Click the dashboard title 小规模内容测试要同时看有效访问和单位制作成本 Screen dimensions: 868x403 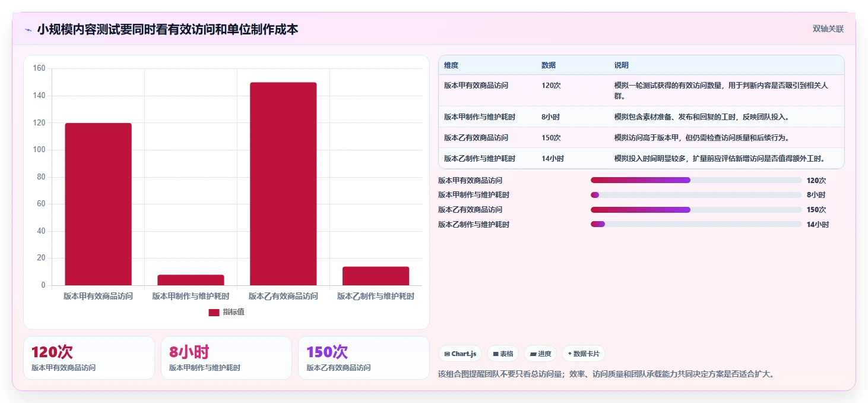[167, 29]
